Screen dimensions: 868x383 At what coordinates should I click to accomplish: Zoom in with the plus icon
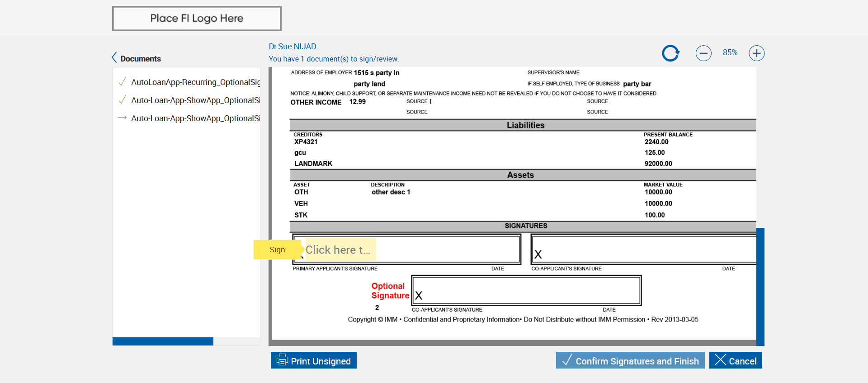pos(757,53)
